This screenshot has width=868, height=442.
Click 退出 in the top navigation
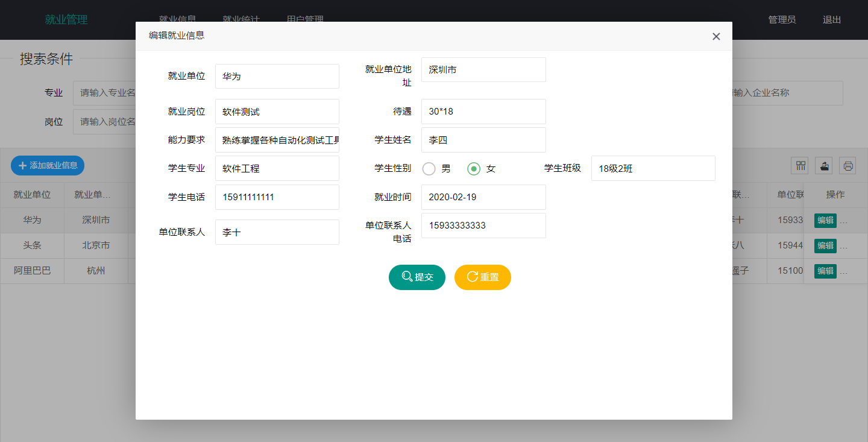(832, 20)
